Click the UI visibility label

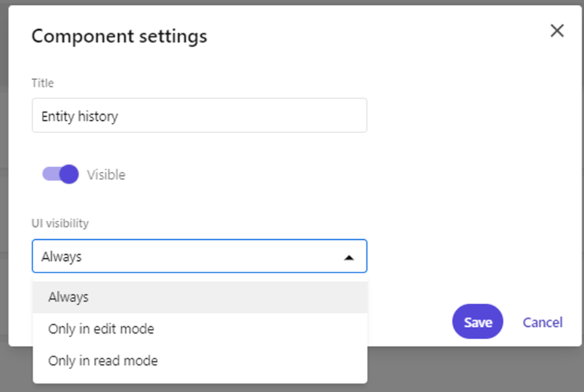60,223
